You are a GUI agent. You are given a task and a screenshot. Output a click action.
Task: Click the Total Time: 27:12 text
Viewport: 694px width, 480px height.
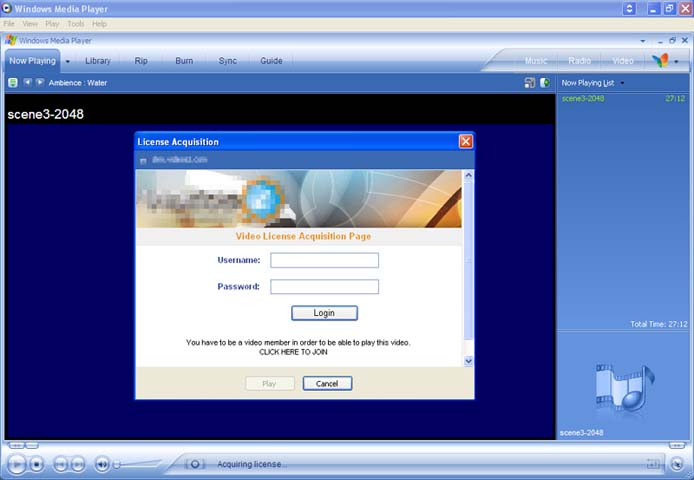point(659,324)
